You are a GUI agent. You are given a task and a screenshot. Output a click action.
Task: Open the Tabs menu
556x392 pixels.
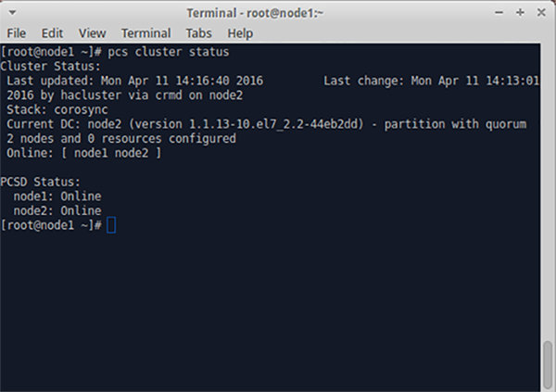pyautogui.click(x=199, y=33)
